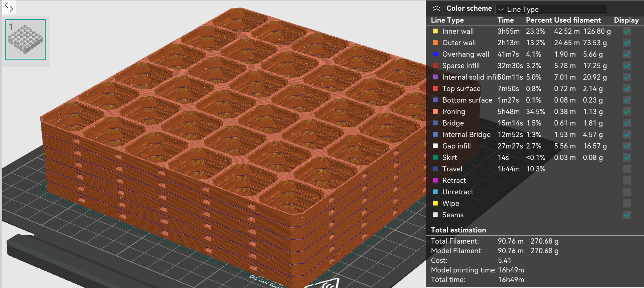Toggle Internal Bridge display checkbox
644x288 pixels.
point(627,135)
